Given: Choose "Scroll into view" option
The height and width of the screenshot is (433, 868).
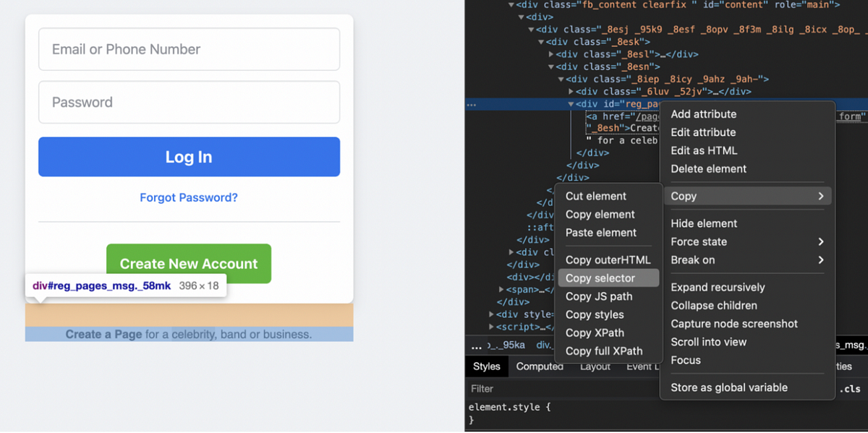Looking at the screenshot, I should click(x=709, y=341).
